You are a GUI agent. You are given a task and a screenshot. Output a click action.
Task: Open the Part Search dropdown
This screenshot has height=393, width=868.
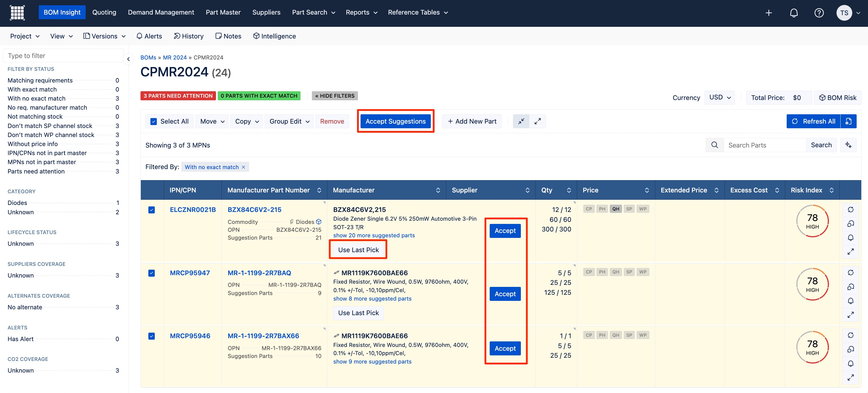click(x=313, y=13)
